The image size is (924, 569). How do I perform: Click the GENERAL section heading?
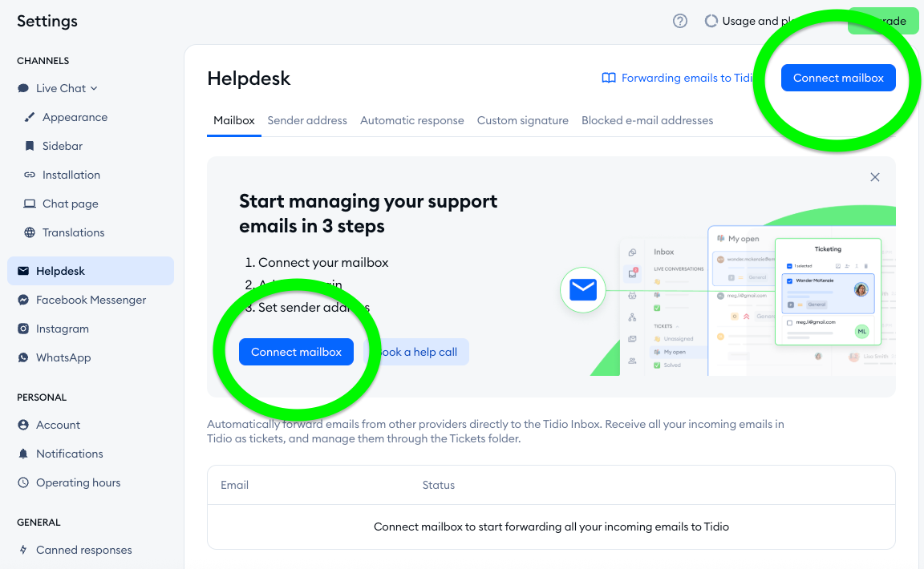click(38, 522)
